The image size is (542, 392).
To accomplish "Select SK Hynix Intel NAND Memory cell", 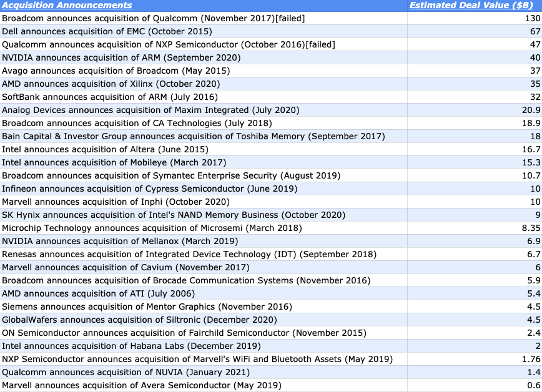I will 204,215.
